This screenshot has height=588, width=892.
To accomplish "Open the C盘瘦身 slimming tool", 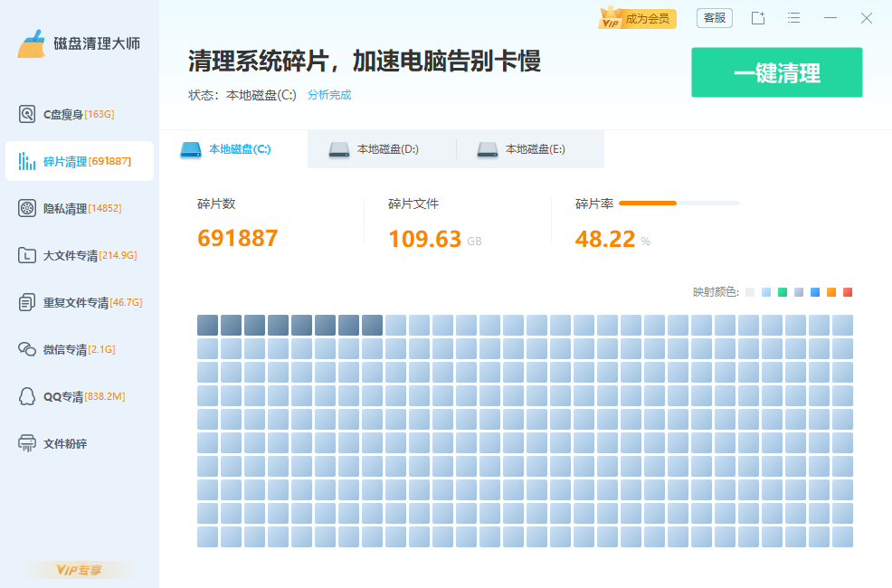I will [80, 114].
